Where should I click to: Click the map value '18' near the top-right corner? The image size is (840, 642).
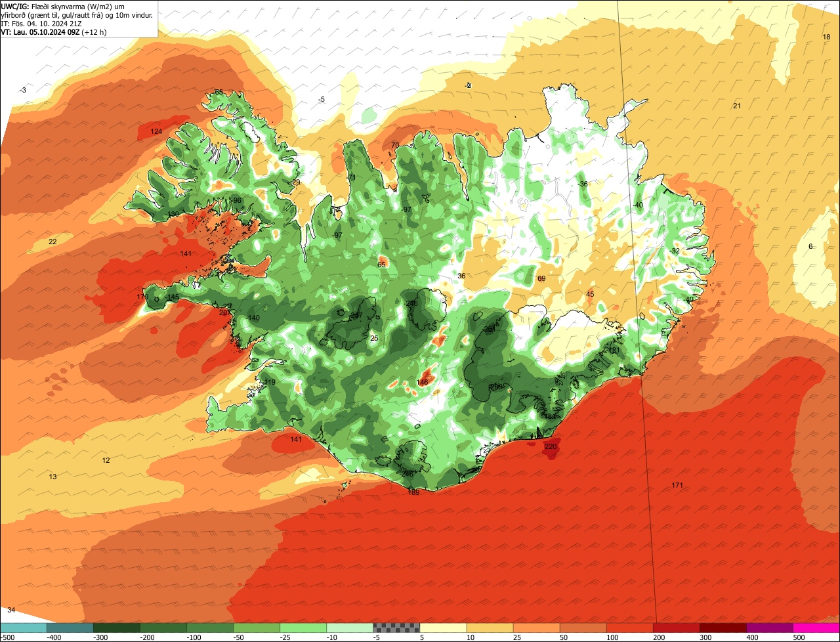(826, 37)
